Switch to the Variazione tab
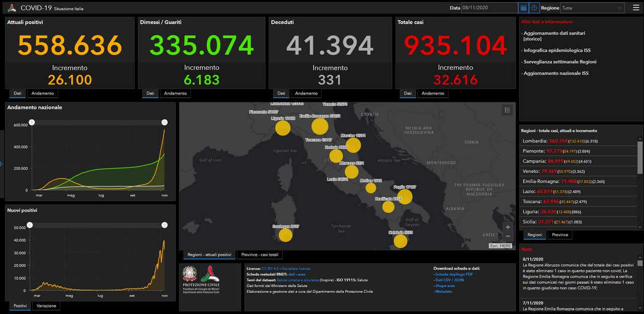 click(47, 305)
